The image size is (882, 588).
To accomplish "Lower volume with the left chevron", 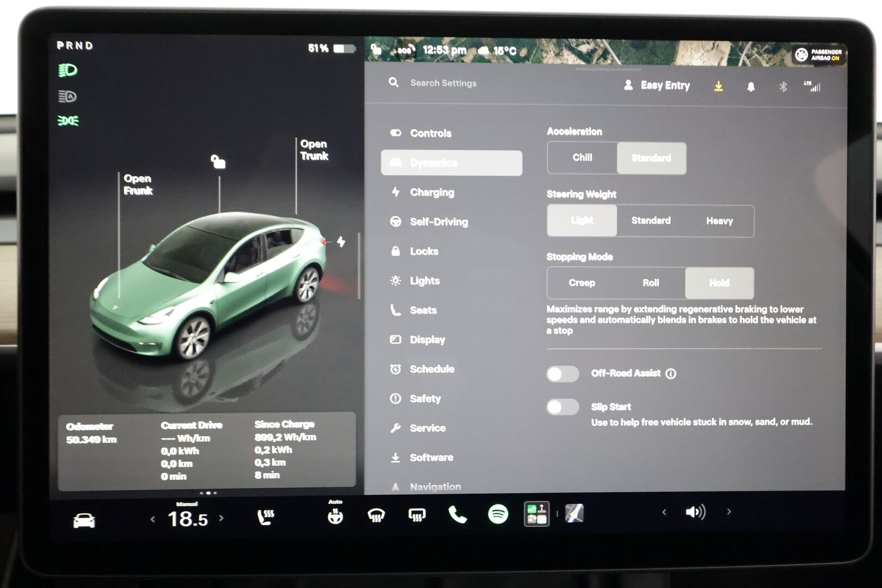I will click(x=664, y=512).
